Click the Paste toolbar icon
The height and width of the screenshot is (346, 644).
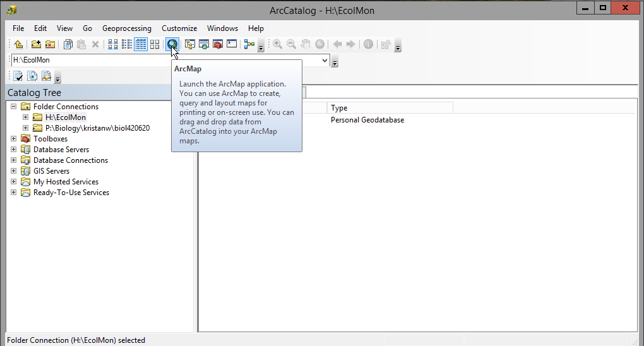tap(81, 44)
